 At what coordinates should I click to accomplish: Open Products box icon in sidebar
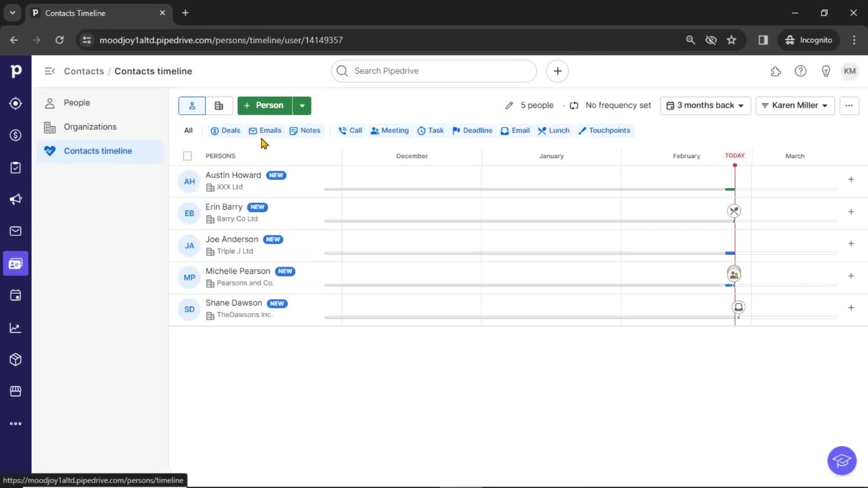tap(15, 360)
